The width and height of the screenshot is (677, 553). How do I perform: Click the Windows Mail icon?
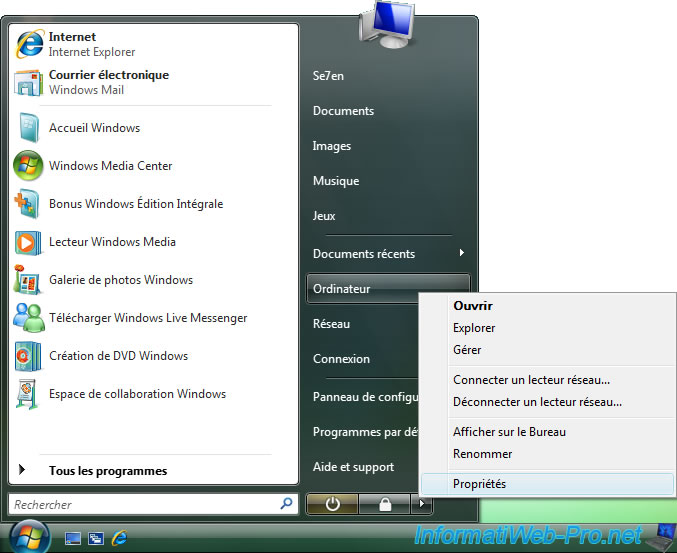pos(28,82)
